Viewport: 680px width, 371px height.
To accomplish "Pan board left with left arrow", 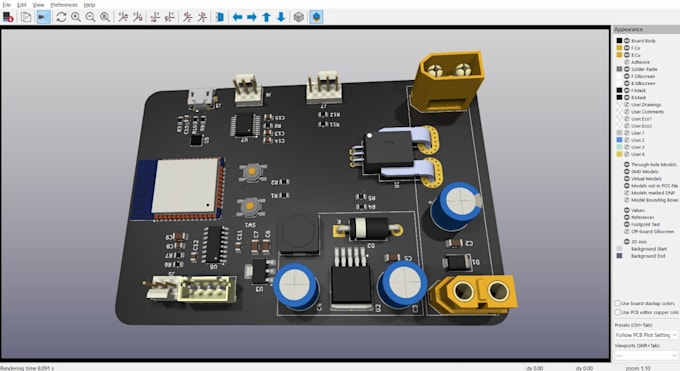I will pos(237,17).
